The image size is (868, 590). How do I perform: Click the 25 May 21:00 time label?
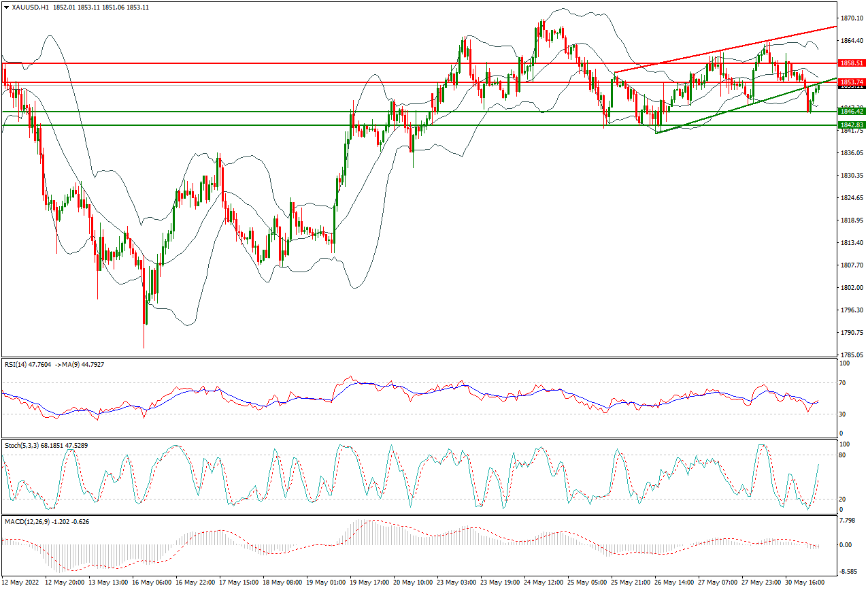tap(631, 583)
